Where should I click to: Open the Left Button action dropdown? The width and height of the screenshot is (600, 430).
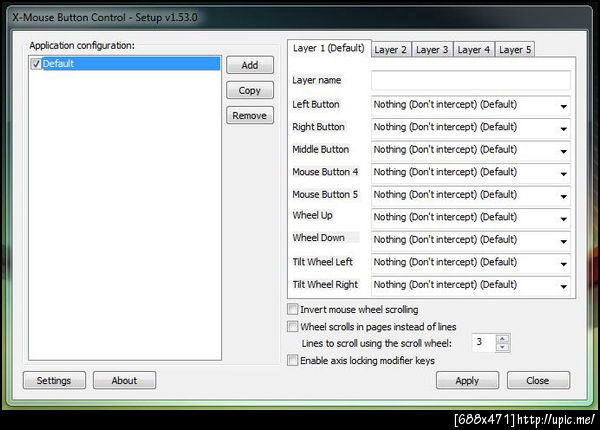tap(471, 105)
